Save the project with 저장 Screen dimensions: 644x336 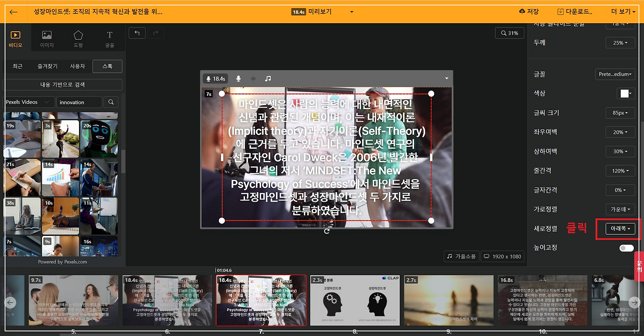[x=529, y=12]
